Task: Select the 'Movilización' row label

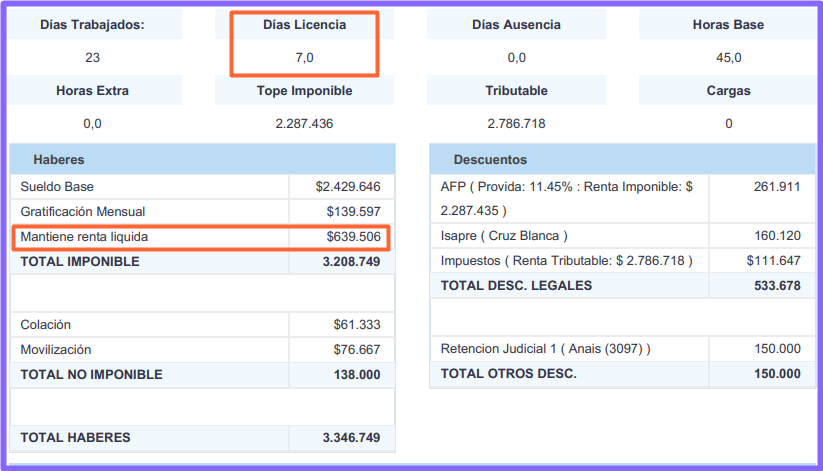Action: point(56,350)
